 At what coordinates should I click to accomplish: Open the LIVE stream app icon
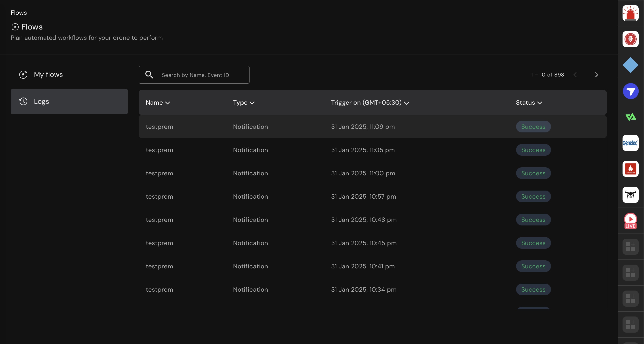coord(630,221)
